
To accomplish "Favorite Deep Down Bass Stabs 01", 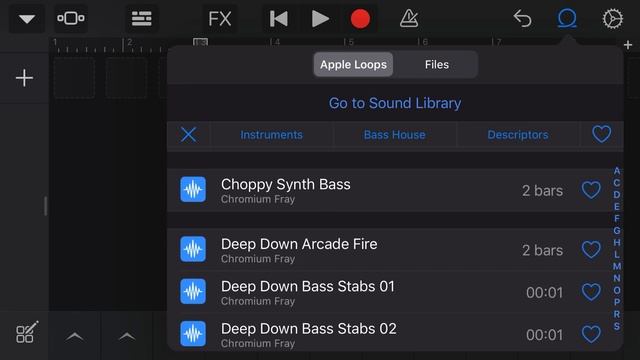I will pos(591,292).
